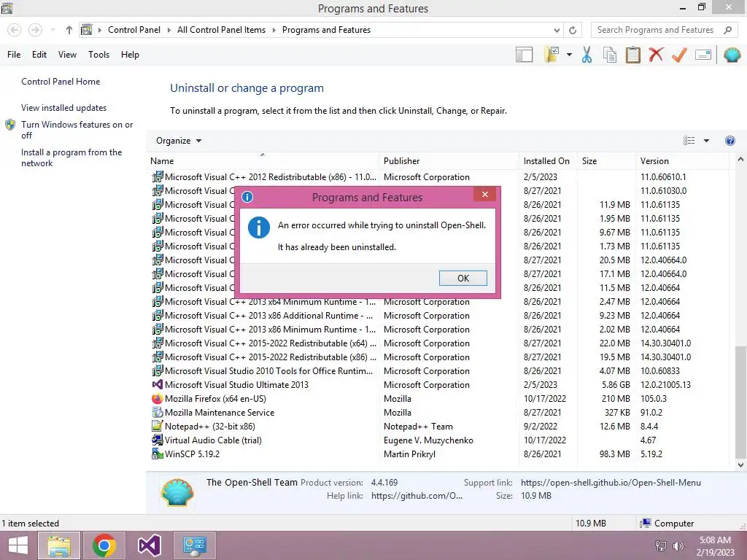747x560 pixels.
Task: Click OK in the error dialog
Action: [463, 278]
